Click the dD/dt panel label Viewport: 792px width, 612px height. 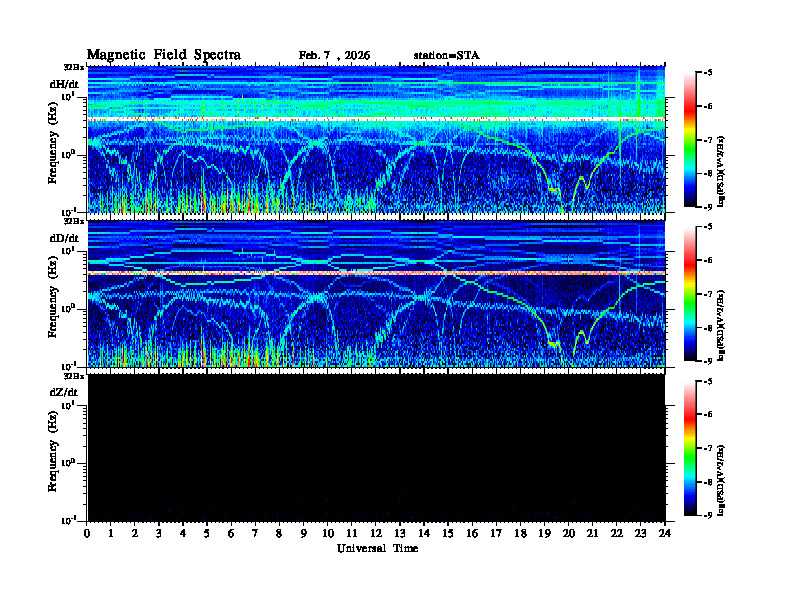pos(64,238)
